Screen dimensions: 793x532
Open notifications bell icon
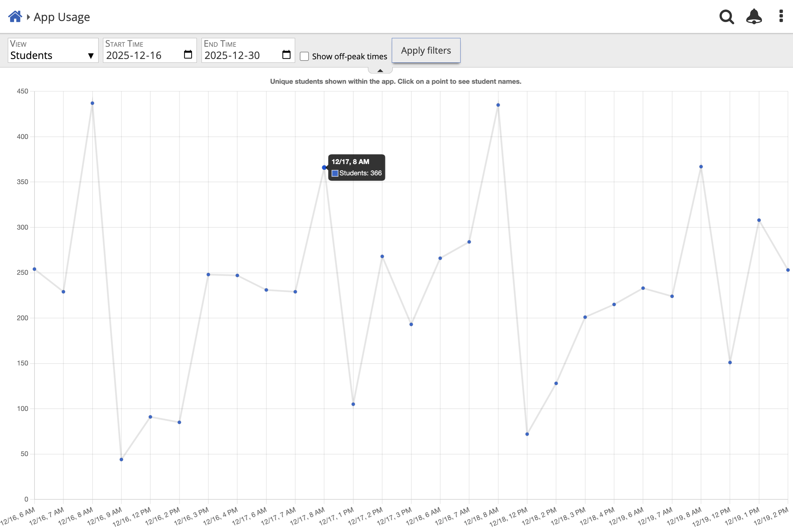(754, 17)
